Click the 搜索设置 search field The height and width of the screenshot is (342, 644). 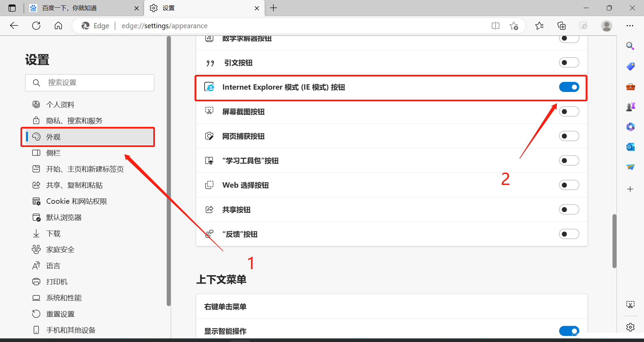click(x=90, y=83)
